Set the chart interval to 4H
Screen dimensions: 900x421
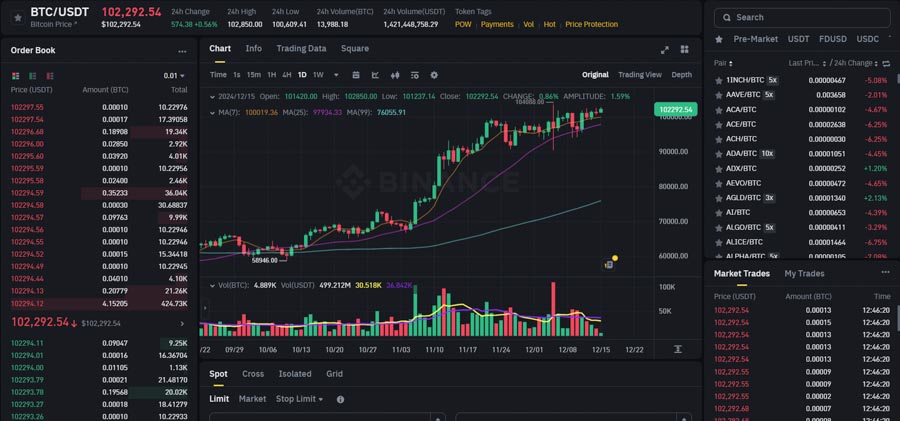286,75
